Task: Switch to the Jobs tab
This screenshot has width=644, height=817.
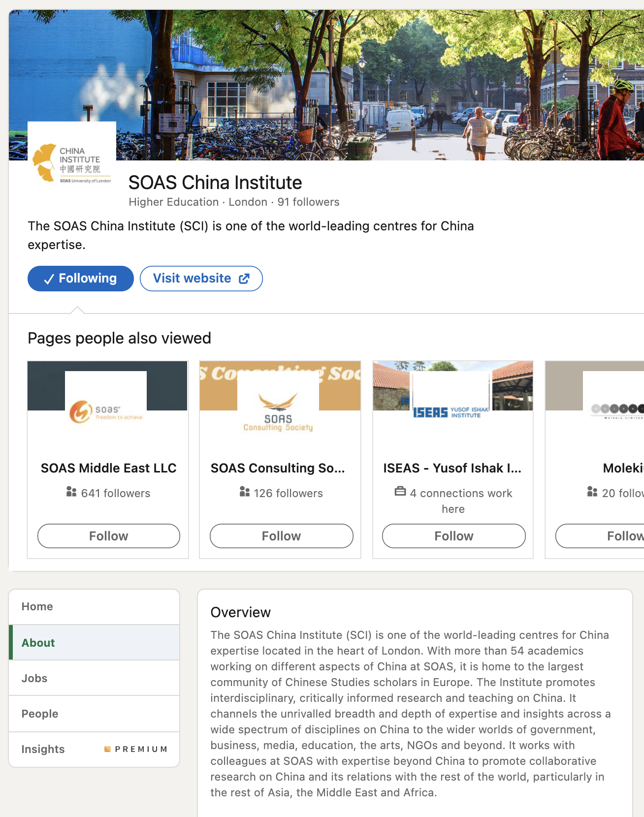Action: click(94, 678)
